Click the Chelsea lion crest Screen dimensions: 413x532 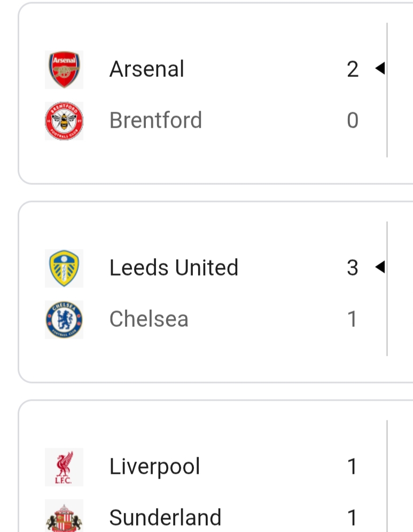point(64,319)
